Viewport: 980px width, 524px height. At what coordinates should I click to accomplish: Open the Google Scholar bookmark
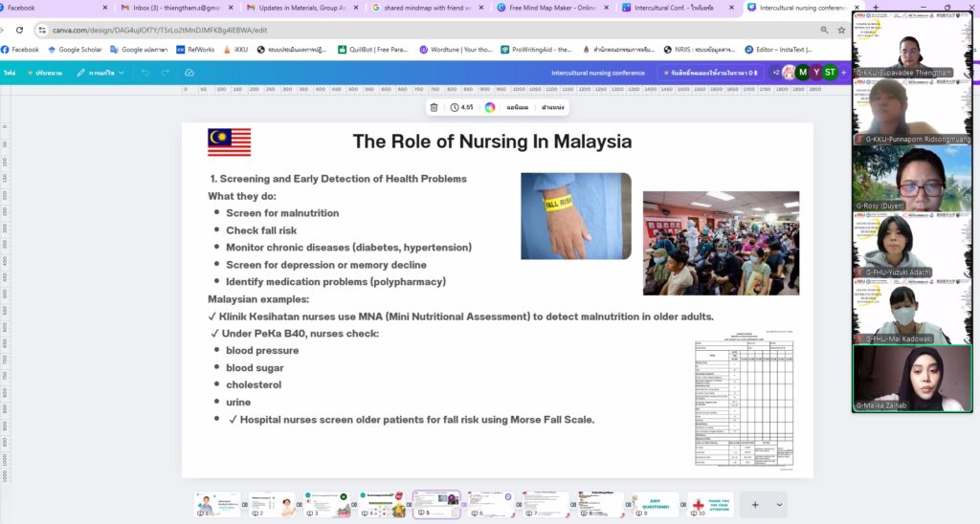click(76, 50)
